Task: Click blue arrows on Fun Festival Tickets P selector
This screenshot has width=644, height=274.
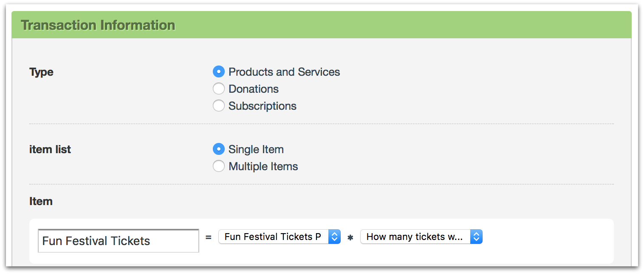Action: 335,237
